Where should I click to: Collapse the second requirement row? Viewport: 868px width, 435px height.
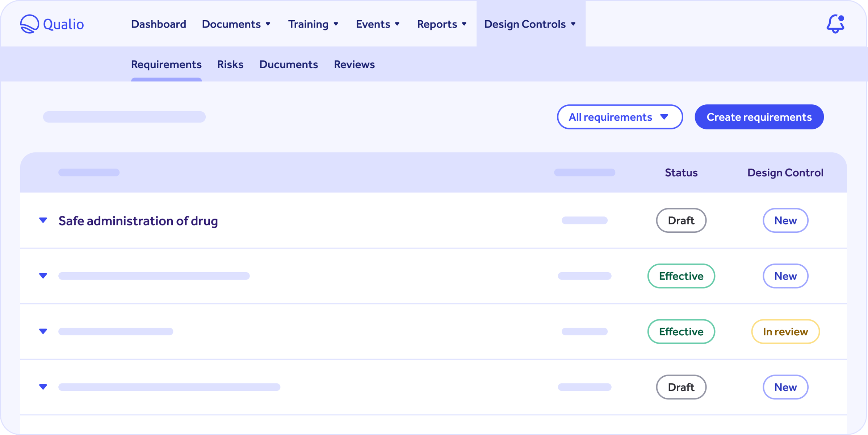click(43, 276)
